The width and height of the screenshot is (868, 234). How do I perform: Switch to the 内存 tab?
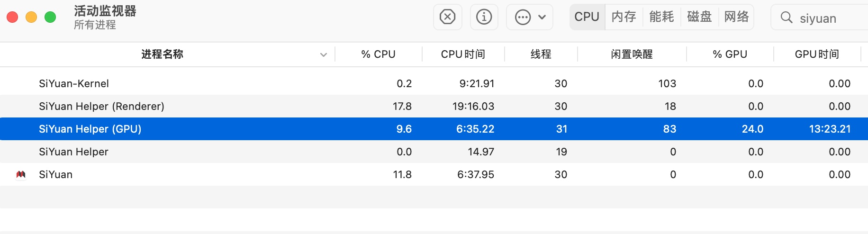[x=624, y=17]
